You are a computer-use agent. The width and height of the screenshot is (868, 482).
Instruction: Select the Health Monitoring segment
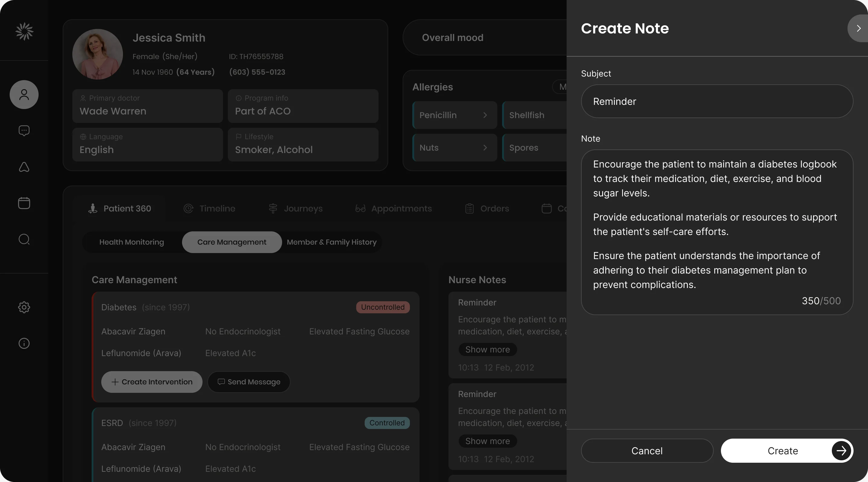point(132,242)
